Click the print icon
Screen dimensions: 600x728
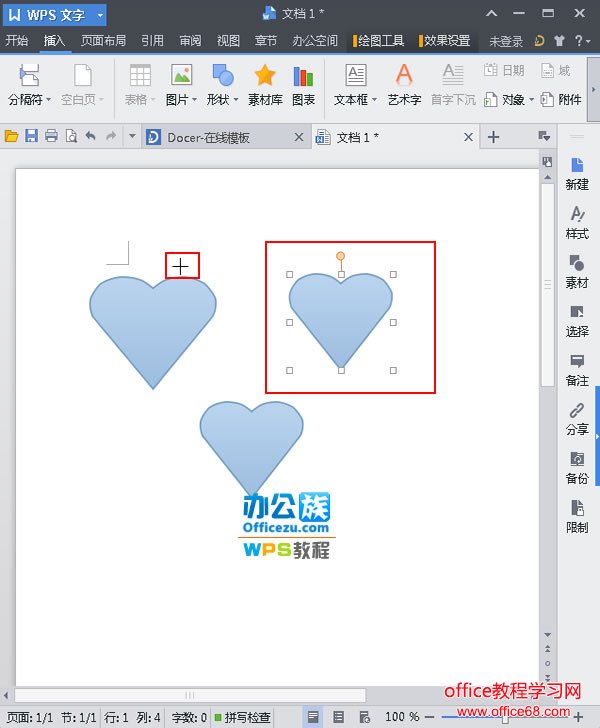pos(51,136)
